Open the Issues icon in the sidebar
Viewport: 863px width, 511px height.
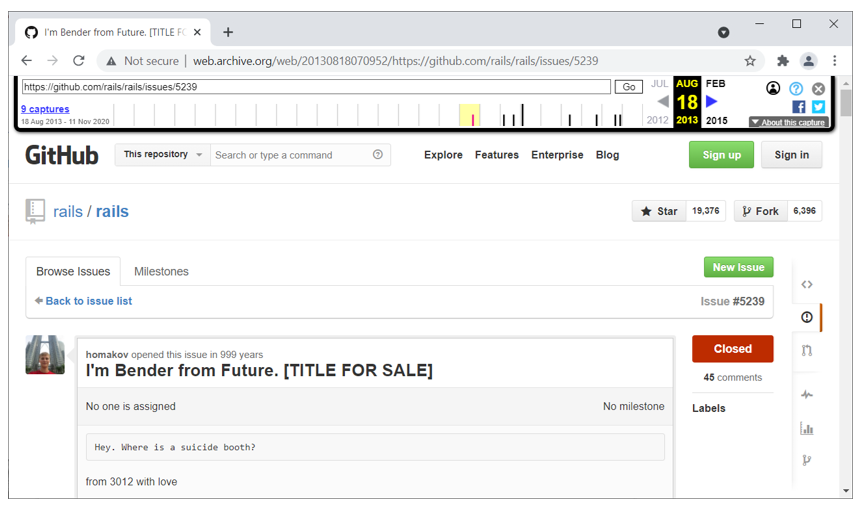807,317
